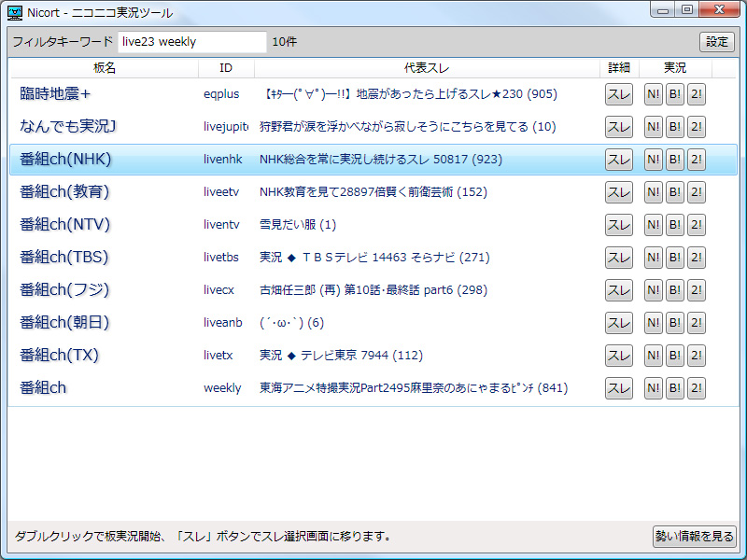
Task: Click 2! button in 番組ch(NHK) row
Action: point(697,160)
